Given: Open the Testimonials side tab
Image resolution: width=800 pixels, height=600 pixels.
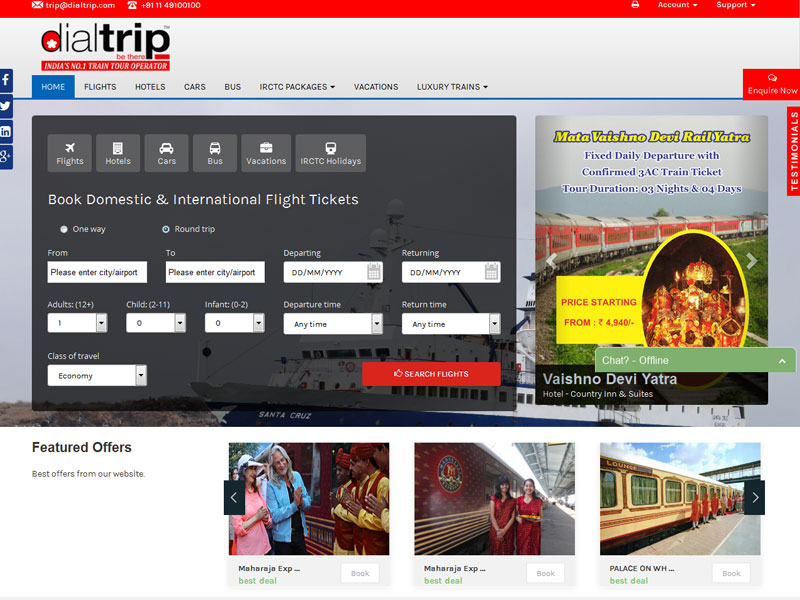Looking at the screenshot, I should tap(793, 152).
